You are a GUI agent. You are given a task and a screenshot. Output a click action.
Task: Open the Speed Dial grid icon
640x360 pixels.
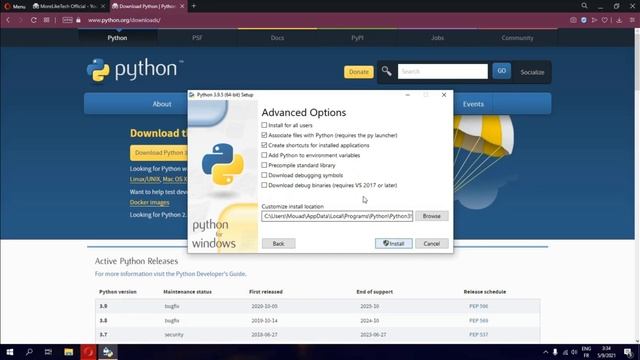click(47, 20)
